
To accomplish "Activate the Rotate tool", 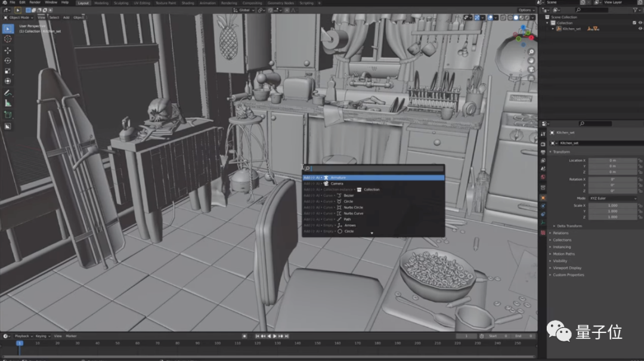I will [8, 60].
